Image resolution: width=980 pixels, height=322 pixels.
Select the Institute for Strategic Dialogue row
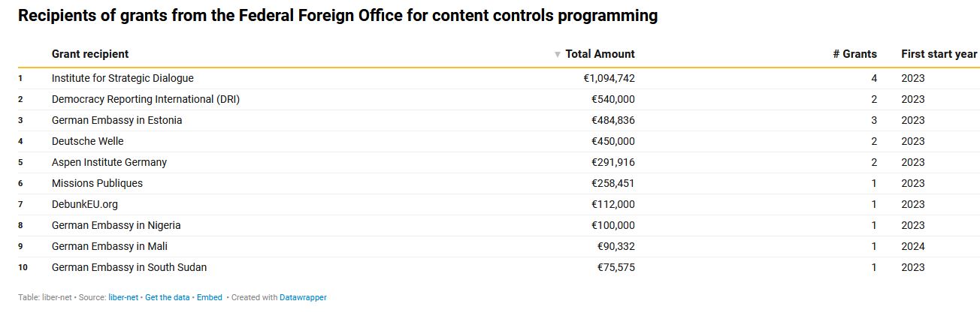[122, 78]
